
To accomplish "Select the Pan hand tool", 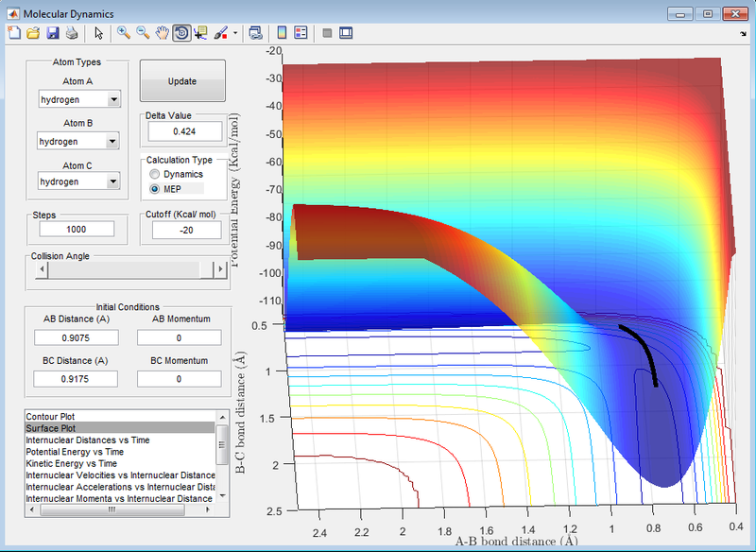I will click(162, 33).
